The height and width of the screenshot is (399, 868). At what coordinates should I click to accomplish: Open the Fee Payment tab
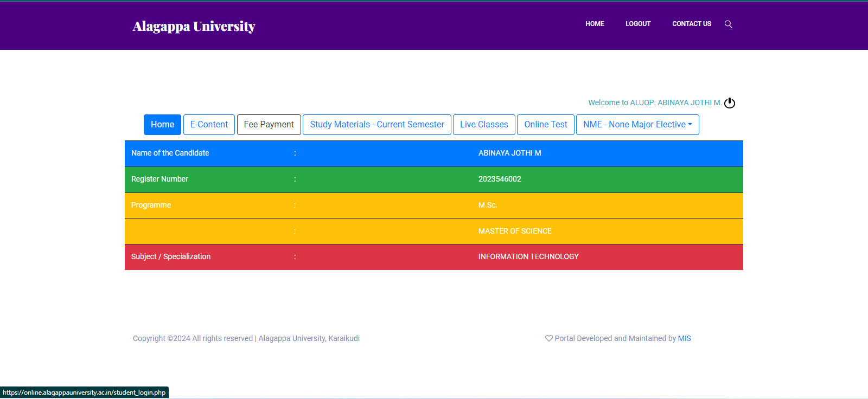coord(269,125)
